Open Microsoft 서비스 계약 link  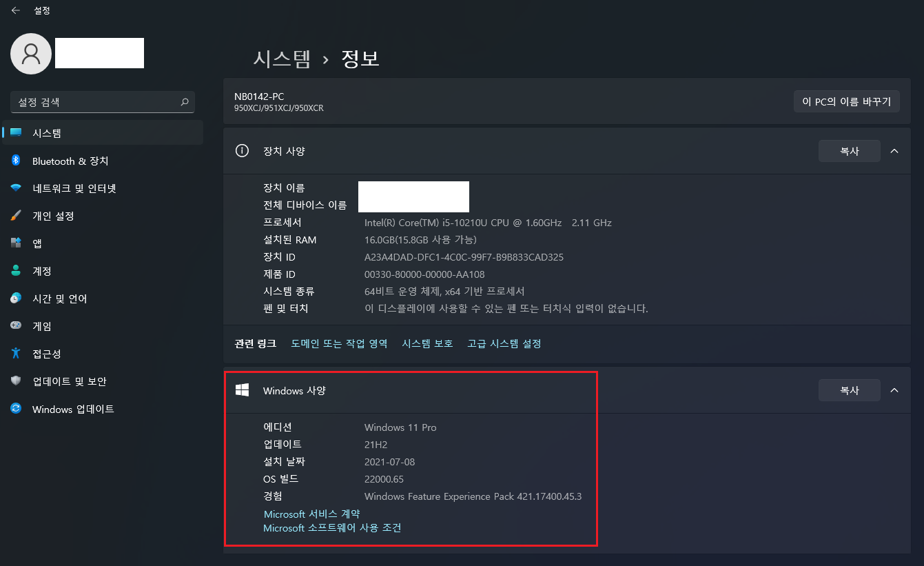311,514
